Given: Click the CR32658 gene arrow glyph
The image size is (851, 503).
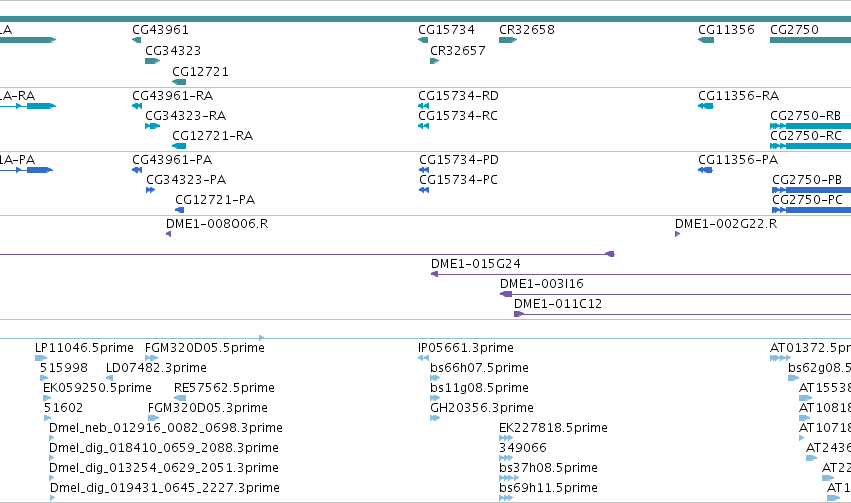Looking at the screenshot, I should (x=507, y=40).
